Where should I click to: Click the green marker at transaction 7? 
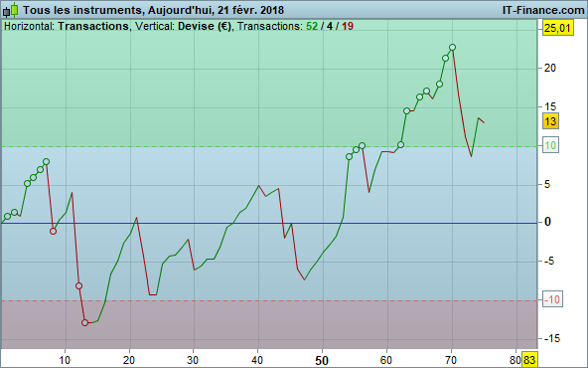[x=46, y=162]
